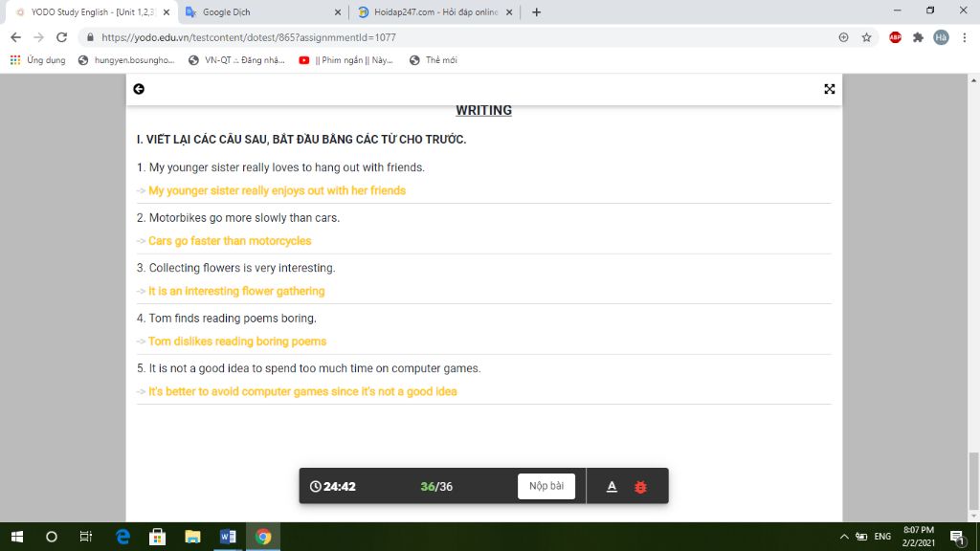
Task: Open the taskbar clock and date
Action: pyautogui.click(x=918, y=537)
